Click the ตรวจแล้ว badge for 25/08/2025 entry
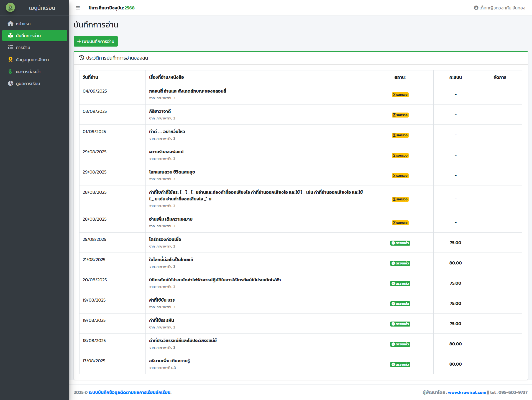Viewport: 532px width, 400px height. pos(400,243)
